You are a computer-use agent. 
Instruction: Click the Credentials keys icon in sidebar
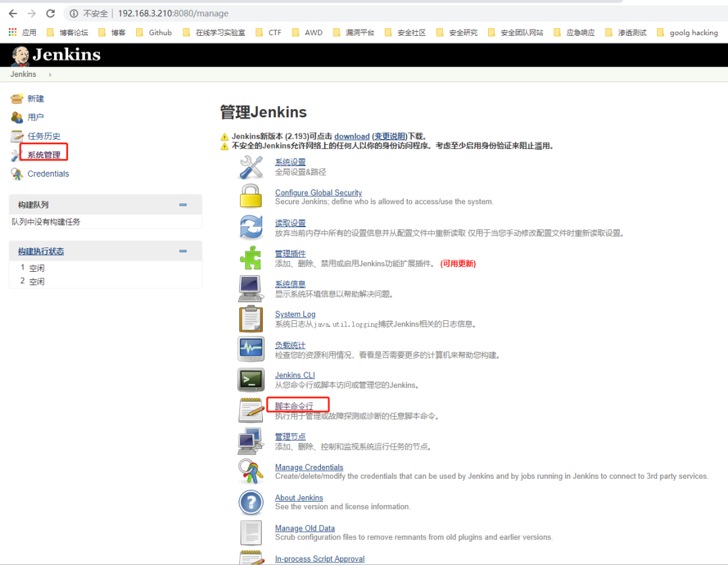pyautogui.click(x=17, y=174)
